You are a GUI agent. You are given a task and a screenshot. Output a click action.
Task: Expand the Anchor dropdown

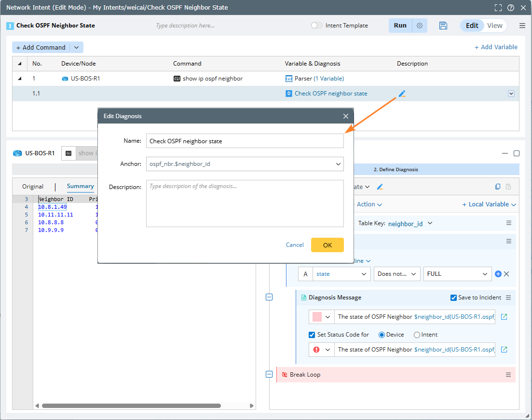(x=338, y=164)
